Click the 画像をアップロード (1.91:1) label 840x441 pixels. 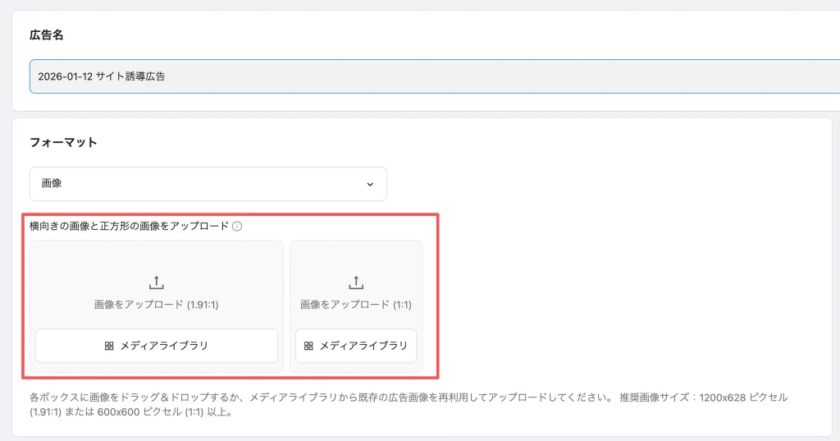(156, 305)
